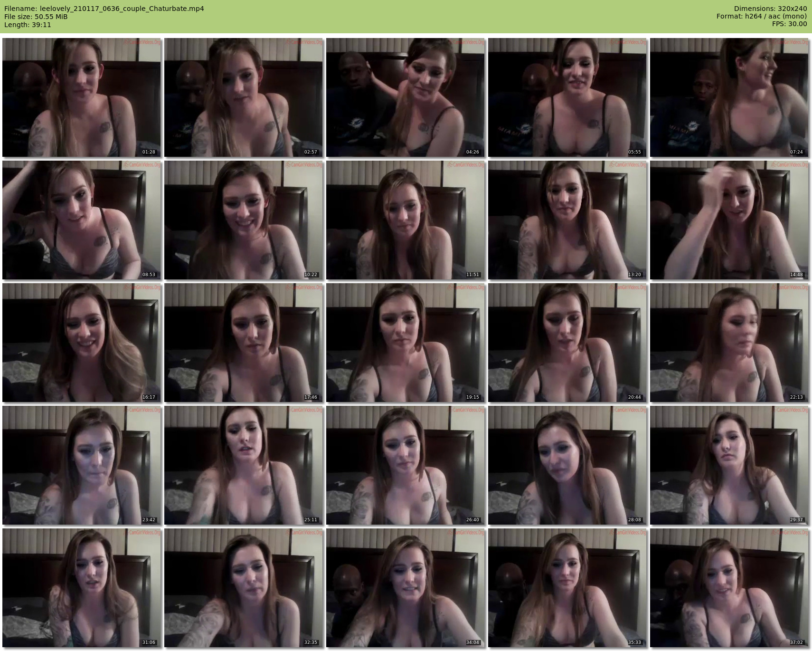Open the 22:13 video frame
Viewport: 812px width, 651px height.
(729, 343)
